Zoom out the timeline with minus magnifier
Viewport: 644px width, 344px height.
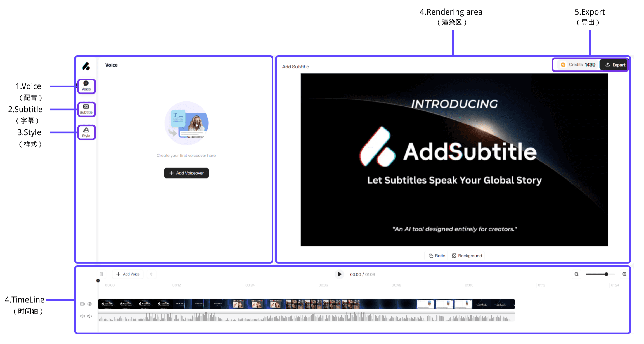tap(576, 274)
